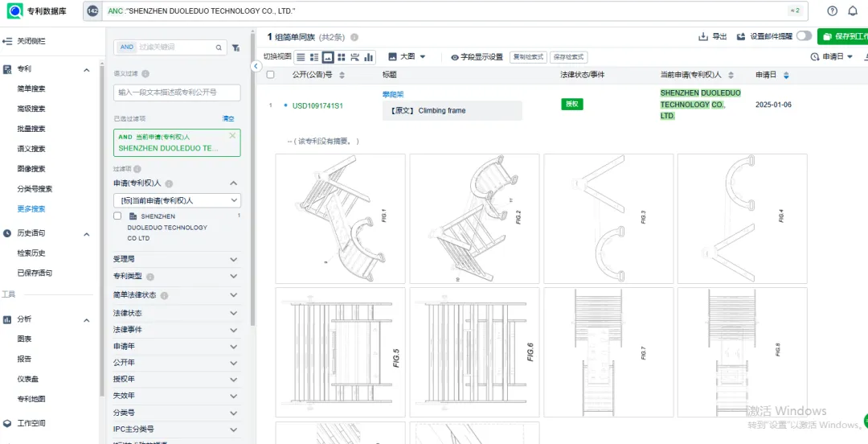Viewport: 868px width, 444px height.
Task: Click the filter funnel icon in filter panel
Action: tap(235, 47)
